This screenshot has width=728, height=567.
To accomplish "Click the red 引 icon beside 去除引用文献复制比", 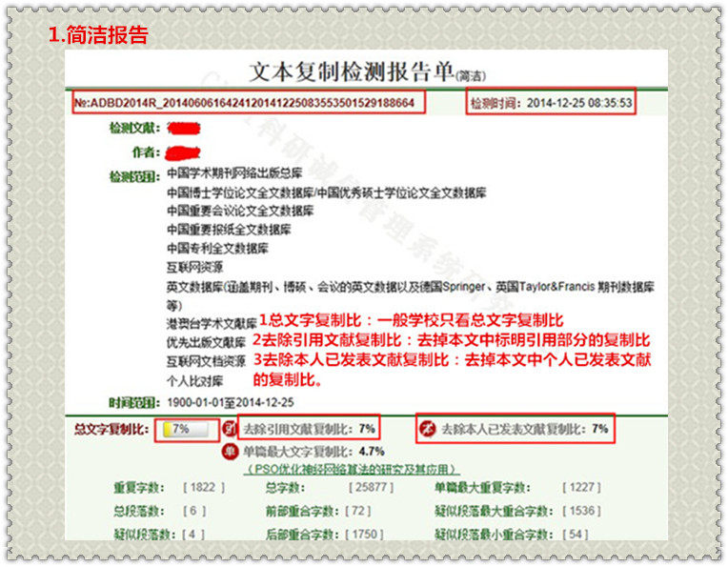I will point(230,428).
